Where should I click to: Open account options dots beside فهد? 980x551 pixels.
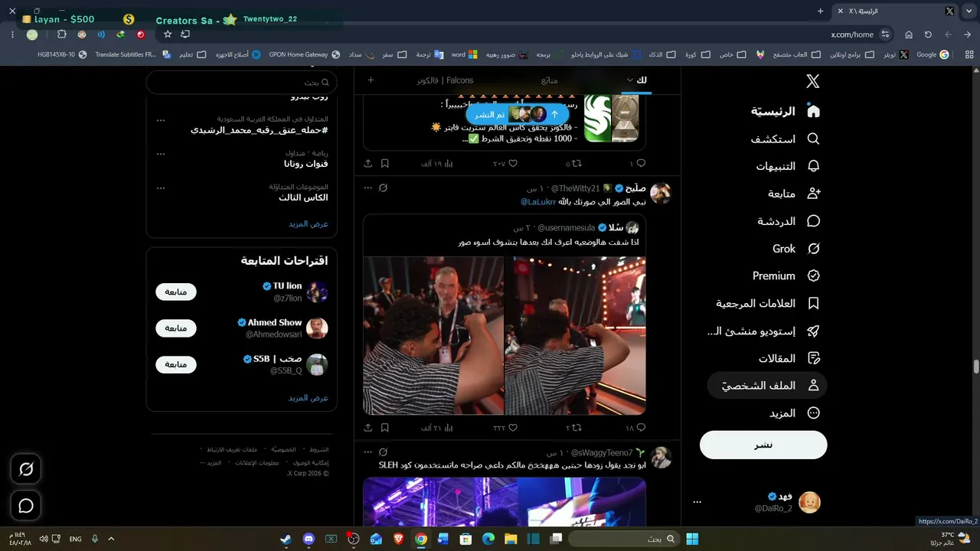pyautogui.click(x=697, y=502)
